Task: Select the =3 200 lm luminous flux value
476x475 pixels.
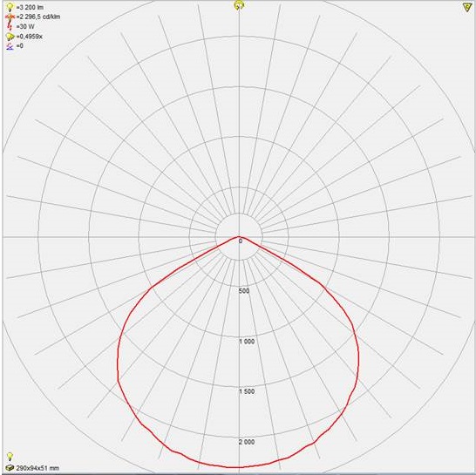Action: click(x=30, y=7)
